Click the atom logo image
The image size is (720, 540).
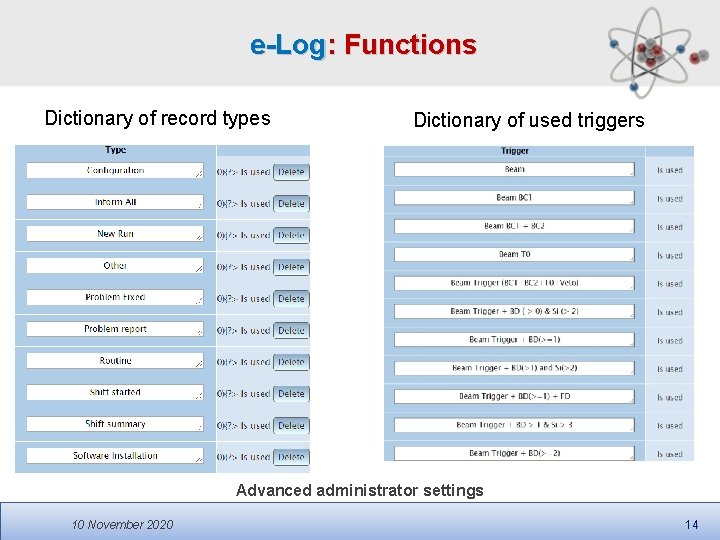[x=657, y=51]
